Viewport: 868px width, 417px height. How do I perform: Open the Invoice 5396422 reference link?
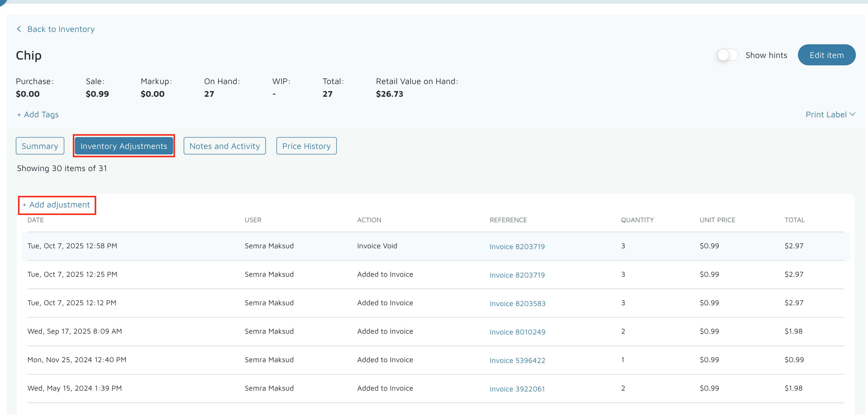point(517,361)
